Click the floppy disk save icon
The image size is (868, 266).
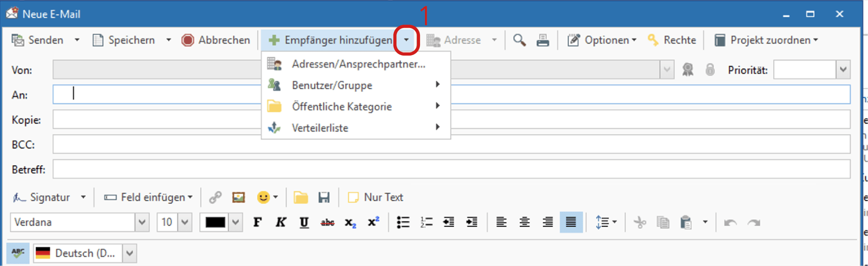[324, 197]
